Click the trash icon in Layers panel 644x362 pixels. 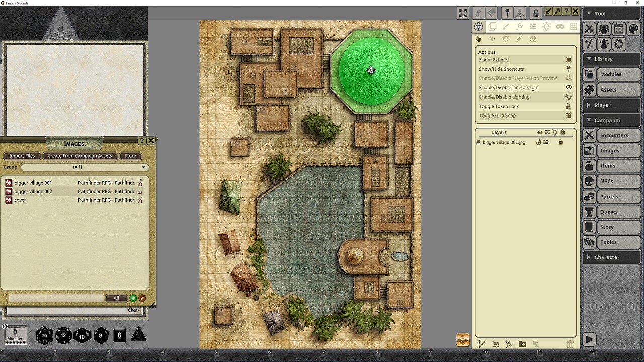pos(570,344)
